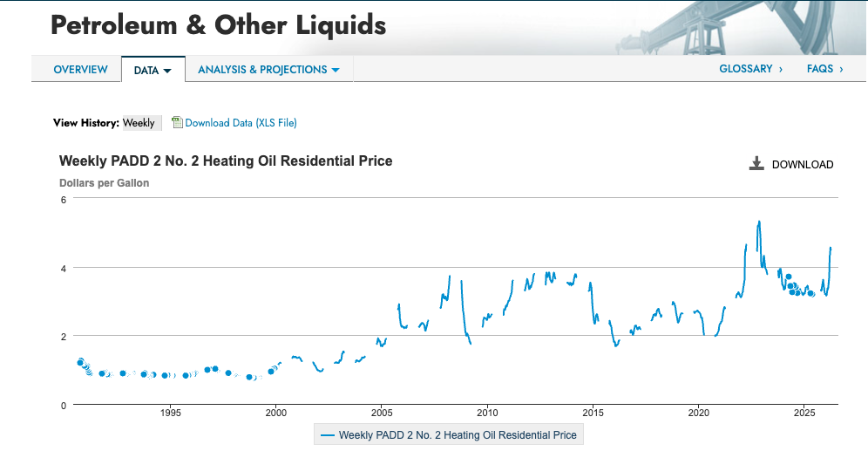Open the Overview tab

click(80, 69)
